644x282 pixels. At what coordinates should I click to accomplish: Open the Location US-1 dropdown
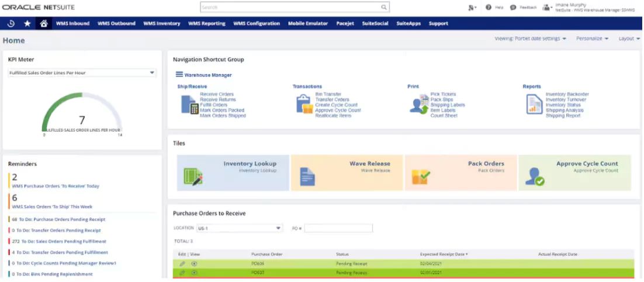(240, 228)
